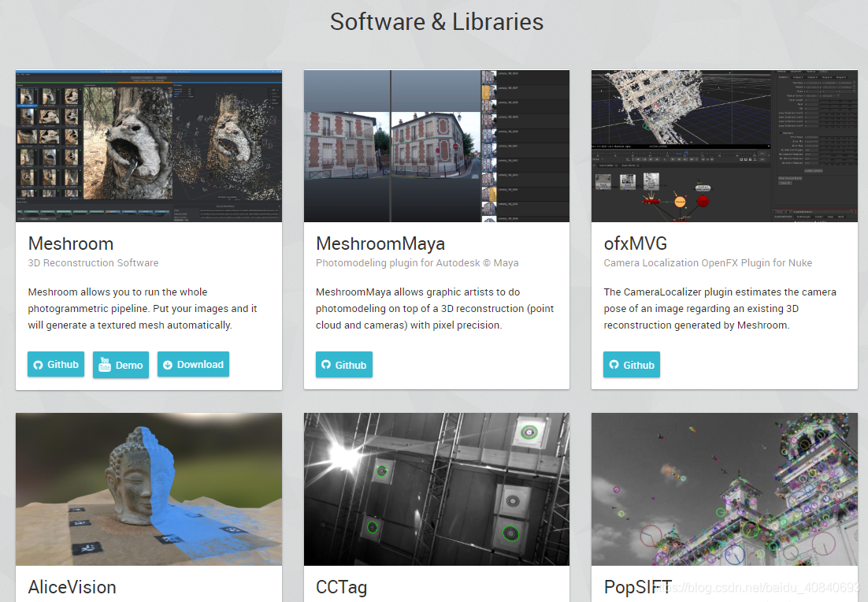868x602 pixels.
Task: Click the PopSIFT card title
Action: (x=638, y=587)
